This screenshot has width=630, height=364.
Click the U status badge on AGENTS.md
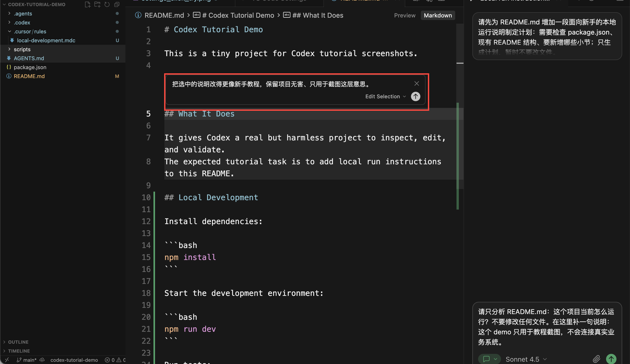click(x=117, y=58)
